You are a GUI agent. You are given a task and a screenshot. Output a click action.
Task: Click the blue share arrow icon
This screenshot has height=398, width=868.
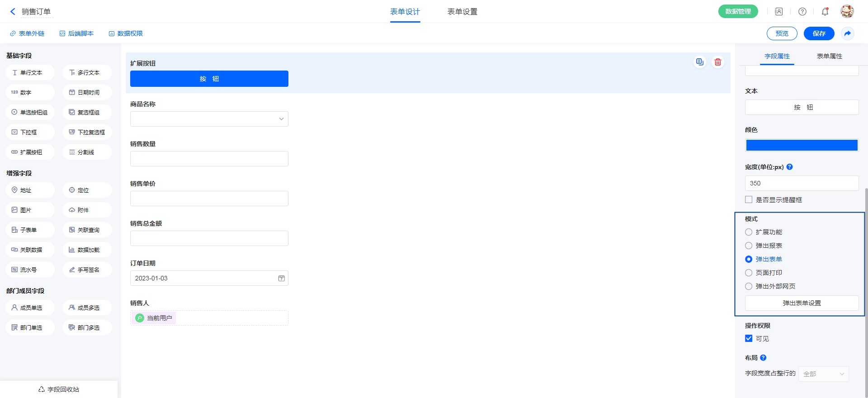(848, 33)
